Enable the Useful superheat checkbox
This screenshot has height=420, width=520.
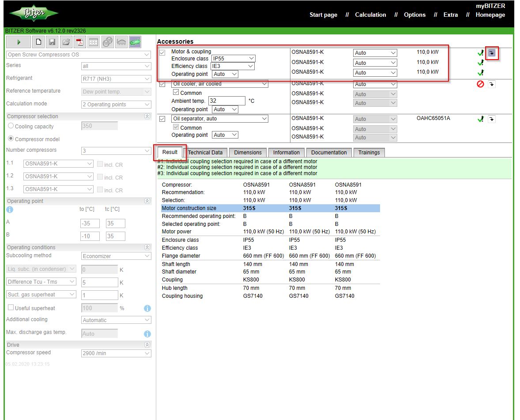11,307
